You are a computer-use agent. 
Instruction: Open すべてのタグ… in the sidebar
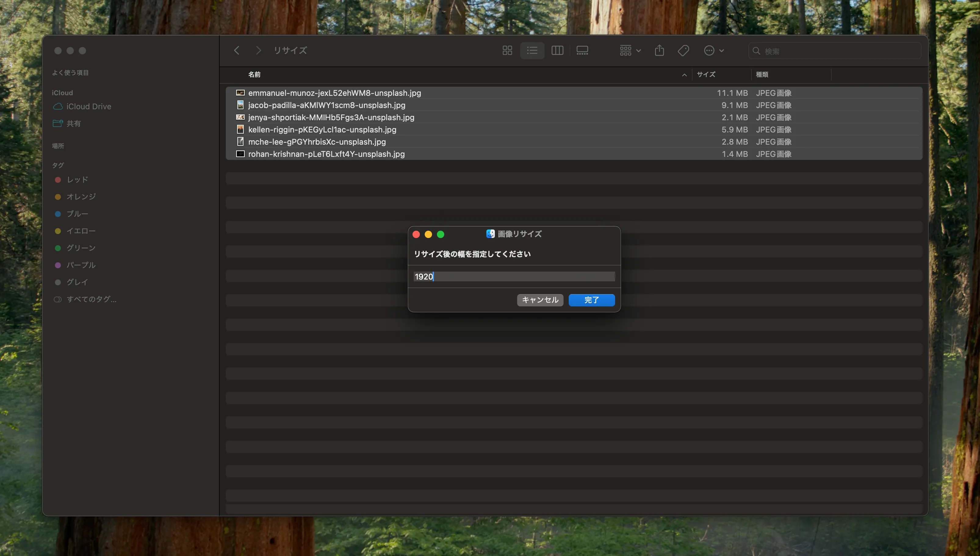92,299
